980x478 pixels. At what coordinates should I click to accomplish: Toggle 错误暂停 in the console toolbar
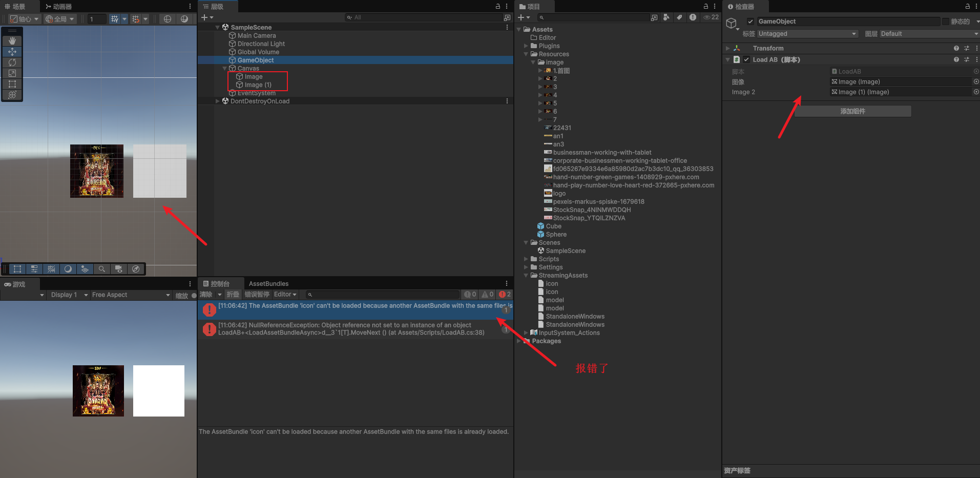point(257,294)
